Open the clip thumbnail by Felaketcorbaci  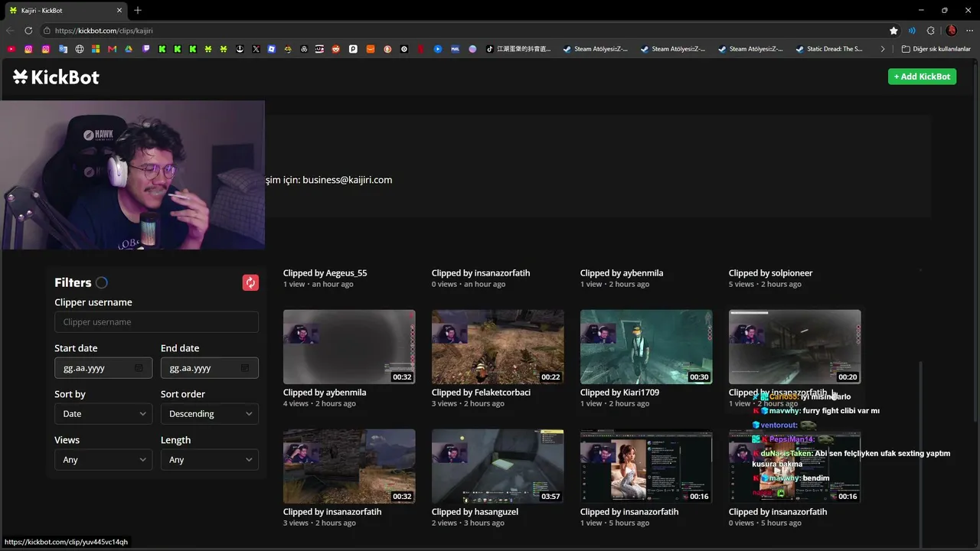tap(498, 347)
